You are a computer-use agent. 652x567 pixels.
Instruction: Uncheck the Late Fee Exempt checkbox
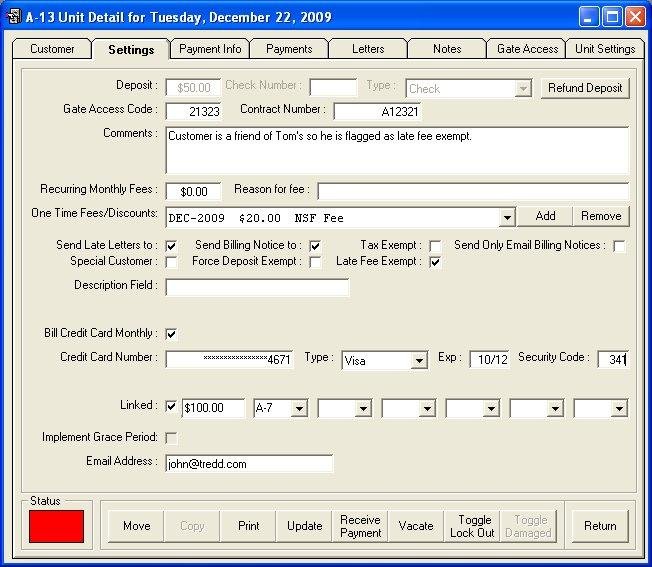click(435, 262)
